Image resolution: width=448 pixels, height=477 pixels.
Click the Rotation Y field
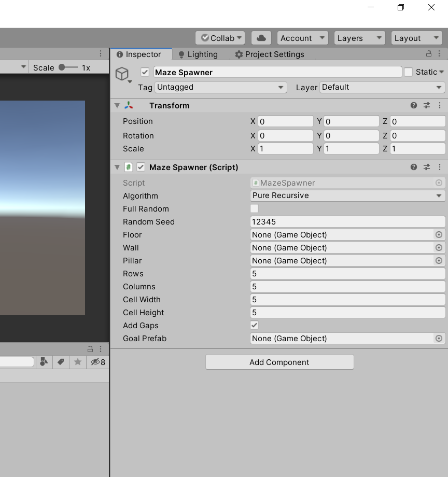352,135
